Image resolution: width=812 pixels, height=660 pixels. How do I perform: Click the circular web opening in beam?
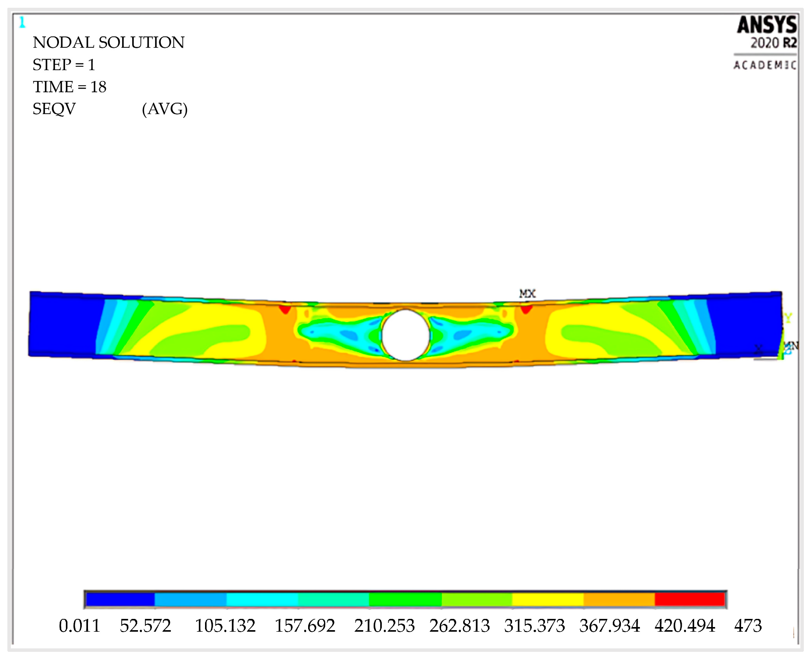(405, 335)
